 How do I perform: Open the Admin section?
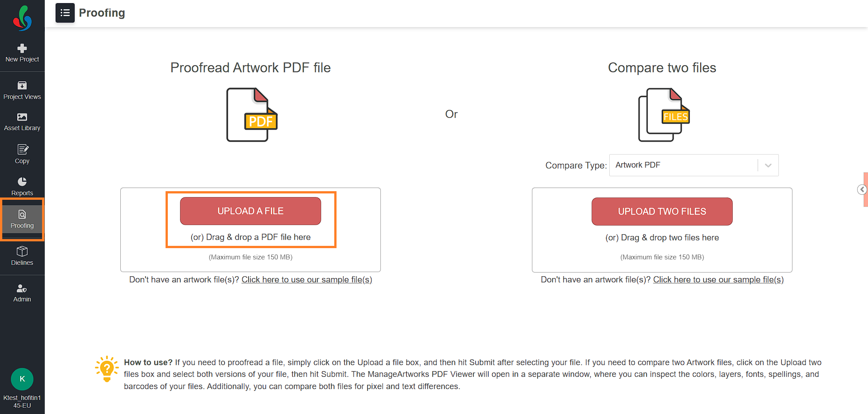tap(22, 293)
